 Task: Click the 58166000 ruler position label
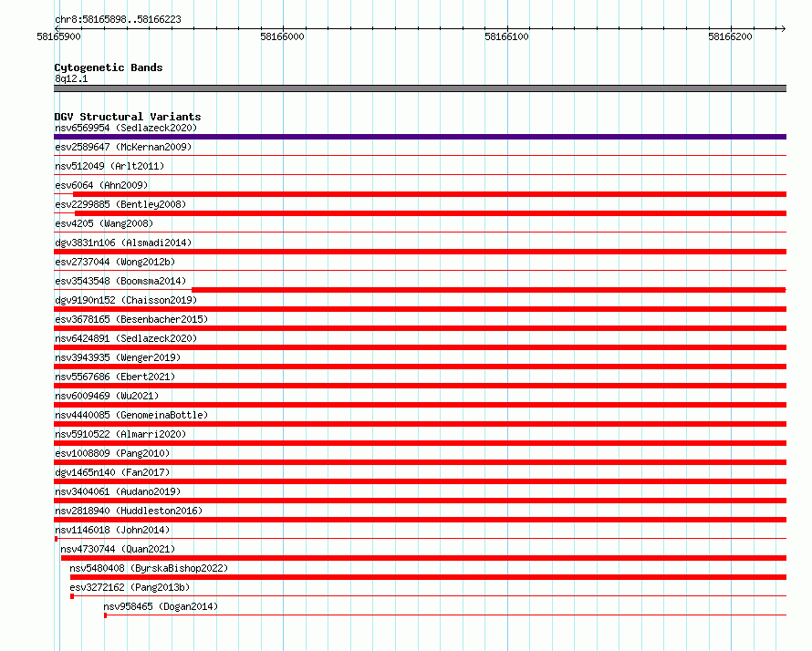coord(282,36)
